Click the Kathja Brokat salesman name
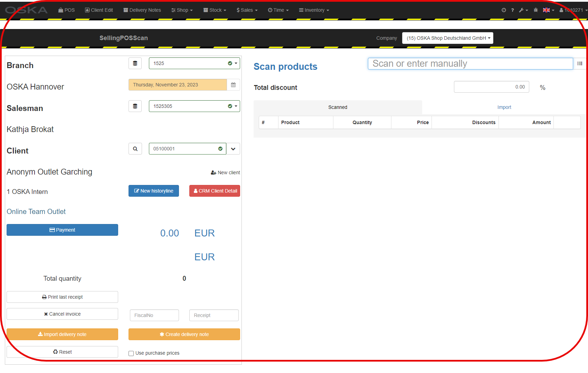The width and height of the screenshot is (588, 373). 30,129
